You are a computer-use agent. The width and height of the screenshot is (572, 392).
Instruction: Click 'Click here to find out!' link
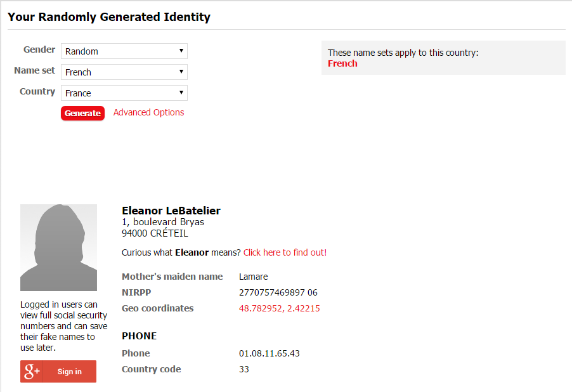tap(285, 252)
